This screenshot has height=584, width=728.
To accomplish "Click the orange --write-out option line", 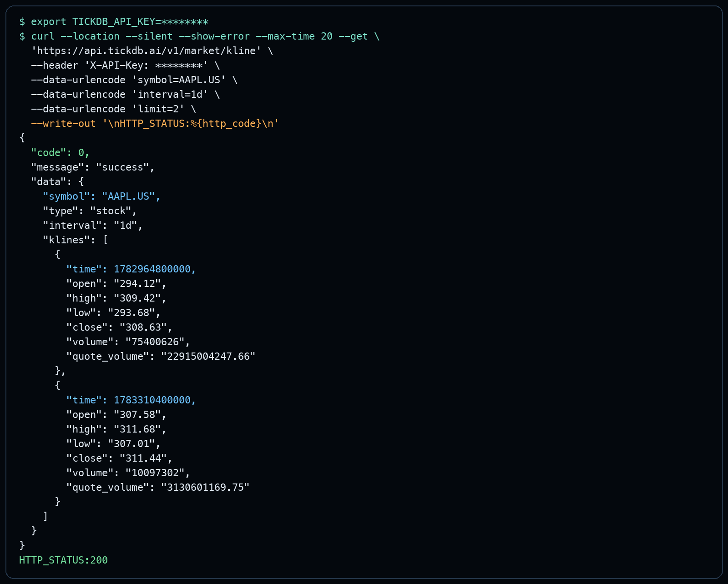I will click(155, 124).
